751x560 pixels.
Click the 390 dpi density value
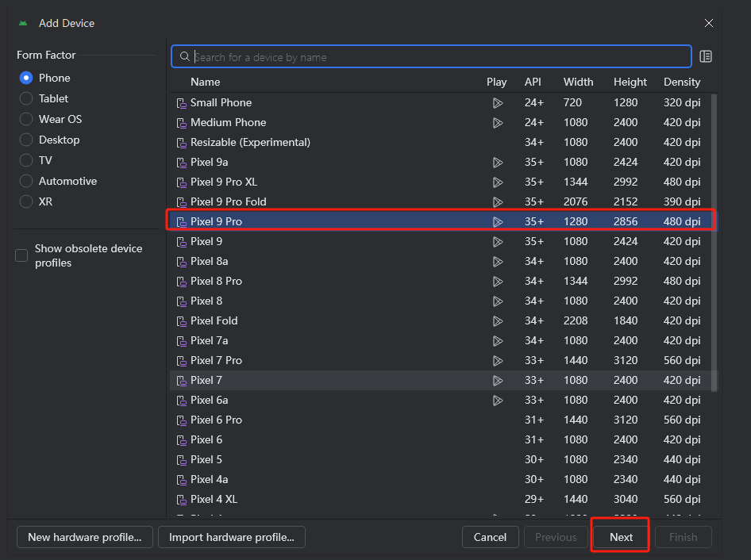coord(682,201)
